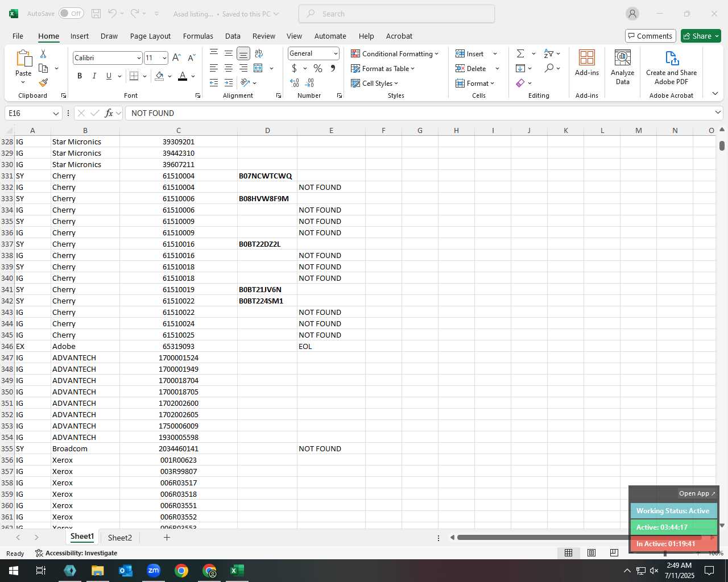The image size is (728, 582).
Task: Expand the formula bar
Action: click(x=718, y=113)
